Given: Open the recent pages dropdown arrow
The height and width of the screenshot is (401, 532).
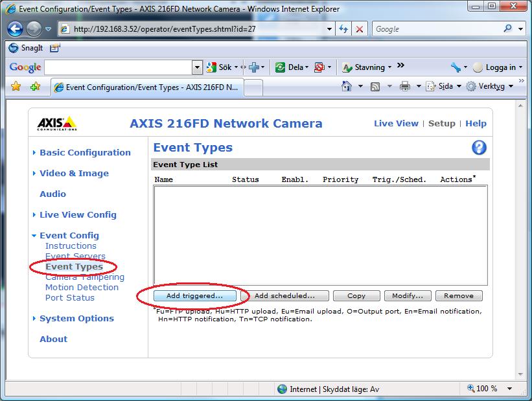Looking at the screenshot, I should coord(48,29).
